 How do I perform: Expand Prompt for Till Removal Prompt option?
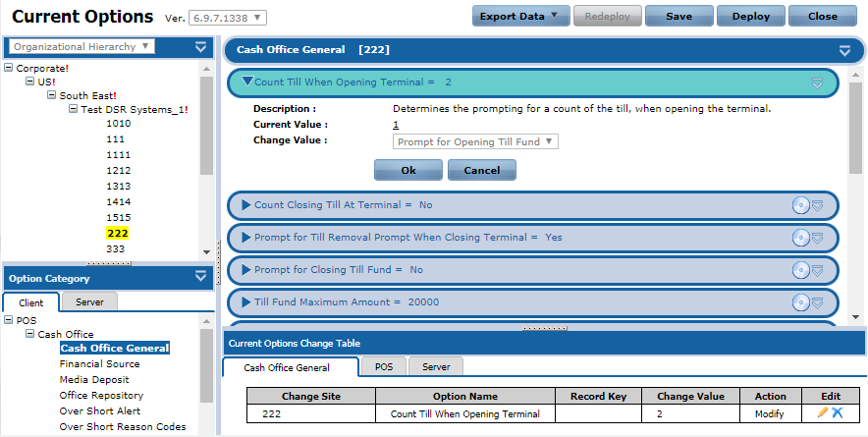(246, 237)
